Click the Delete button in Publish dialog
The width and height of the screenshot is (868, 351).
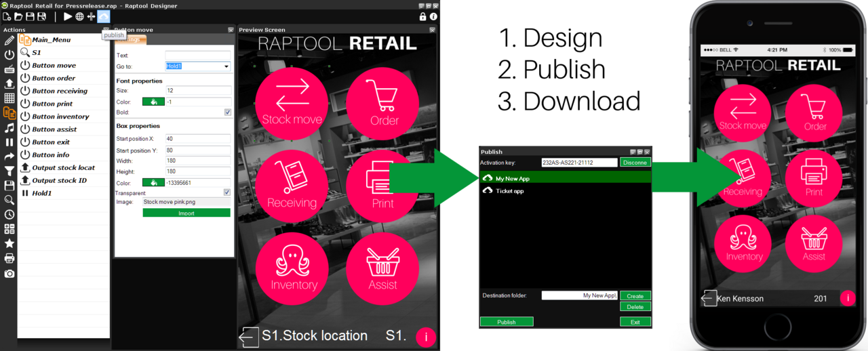(x=635, y=307)
